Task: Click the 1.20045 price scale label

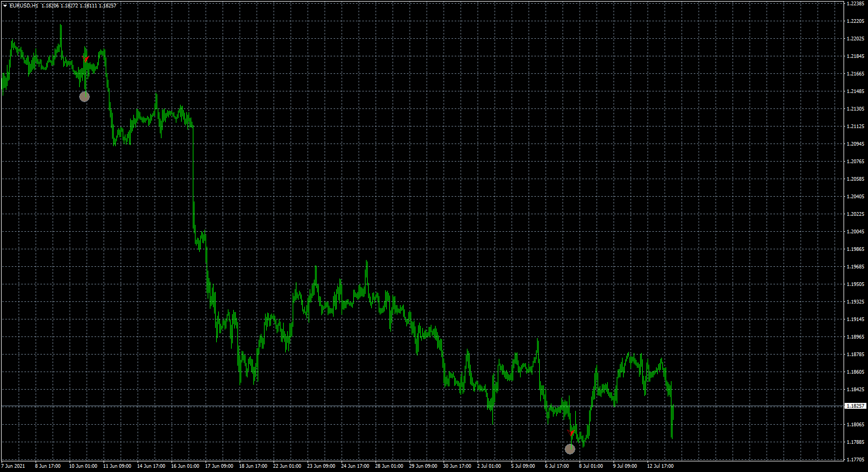Action: pos(855,232)
